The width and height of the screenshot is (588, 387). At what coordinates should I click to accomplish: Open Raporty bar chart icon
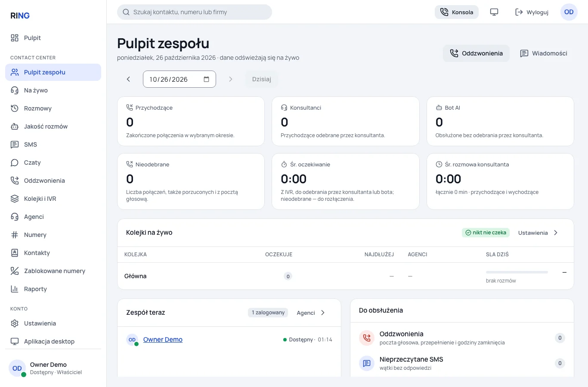[15, 289]
